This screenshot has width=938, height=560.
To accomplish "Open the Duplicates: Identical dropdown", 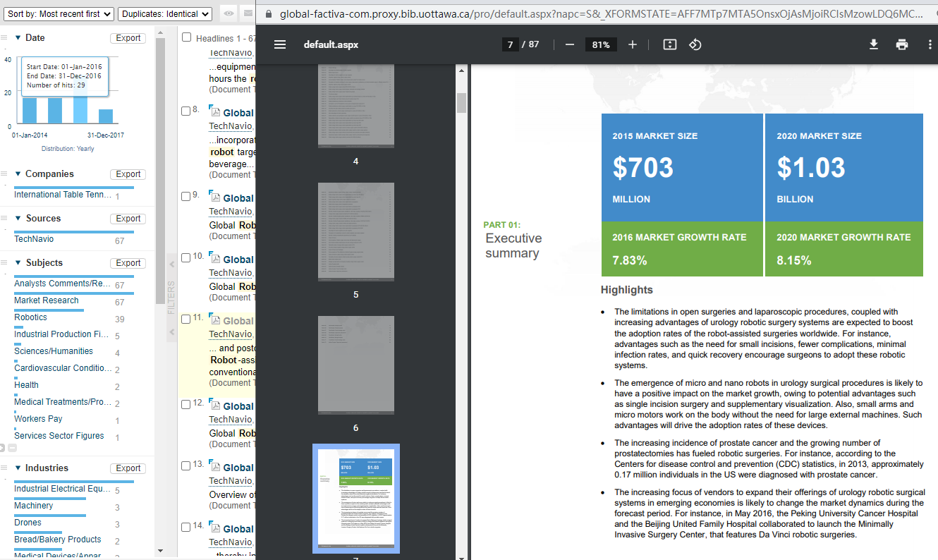I will tap(165, 14).
